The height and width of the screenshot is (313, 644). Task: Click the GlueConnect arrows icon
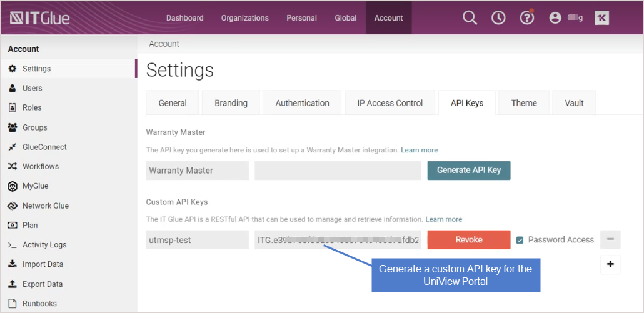point(13,147)
